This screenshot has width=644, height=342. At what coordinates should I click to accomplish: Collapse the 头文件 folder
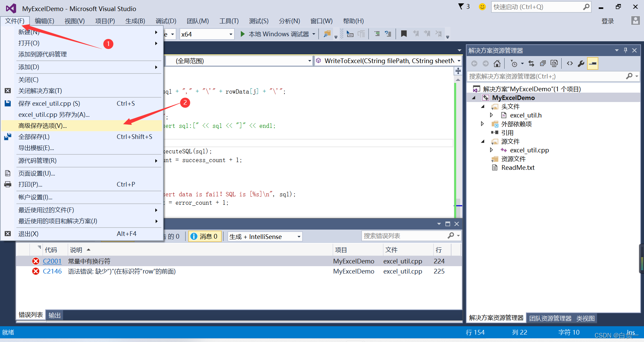[483, 106]
